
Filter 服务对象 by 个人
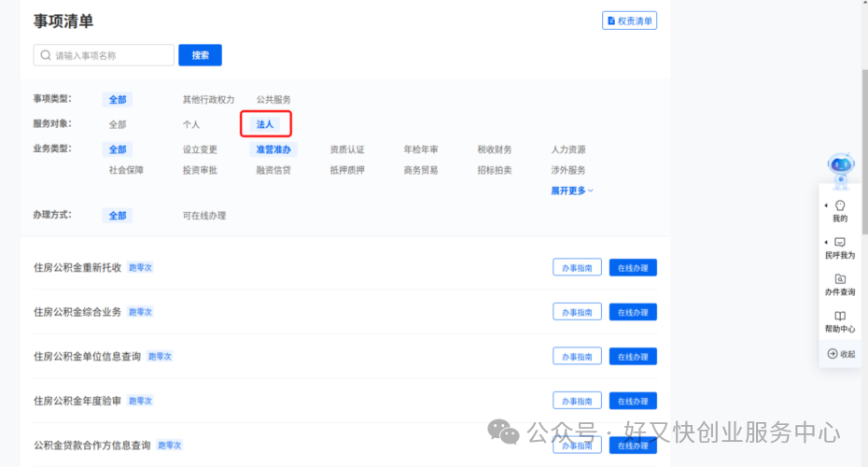[191, 124]
